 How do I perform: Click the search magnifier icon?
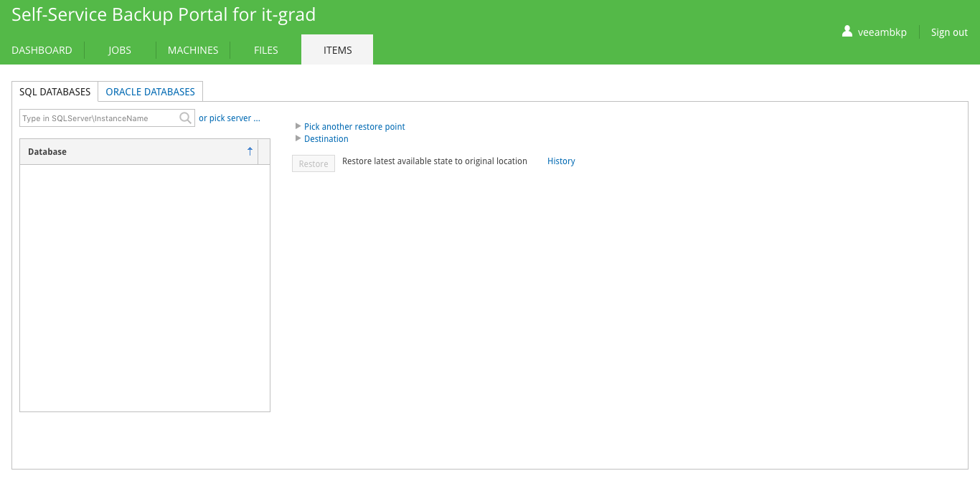(185, 118)
